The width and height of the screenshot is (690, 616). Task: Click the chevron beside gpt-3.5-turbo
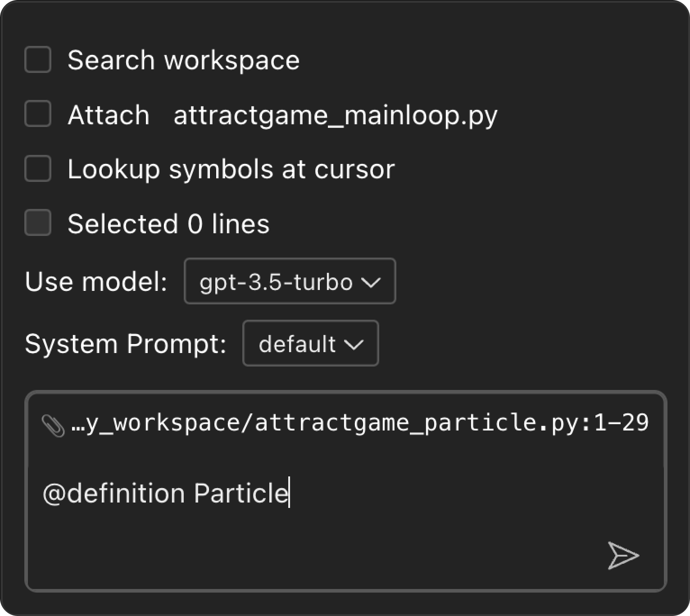pyautogui.click(x=371, y=282)
